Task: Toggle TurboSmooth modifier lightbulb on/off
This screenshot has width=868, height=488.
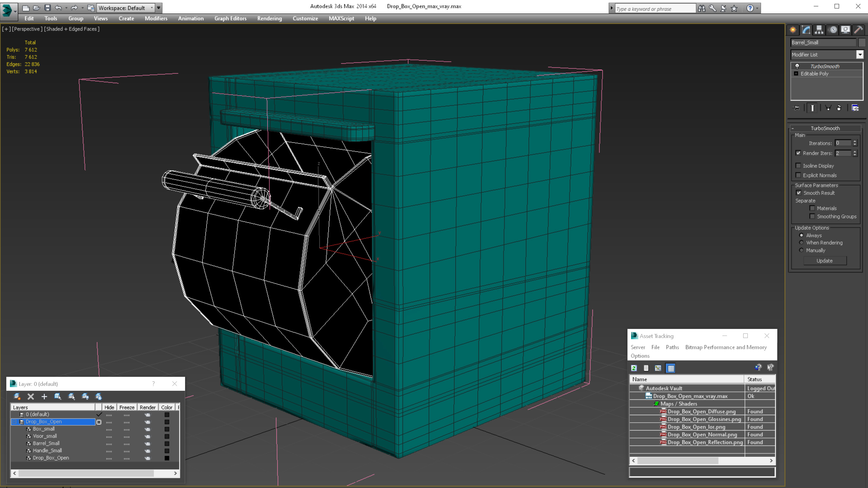Action: coord(797,66)
